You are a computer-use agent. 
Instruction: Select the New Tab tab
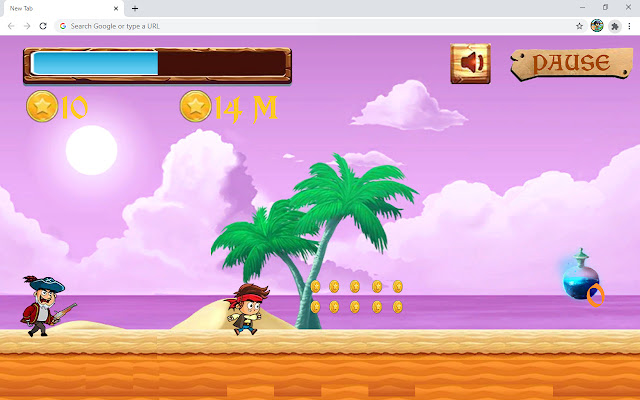62,8
